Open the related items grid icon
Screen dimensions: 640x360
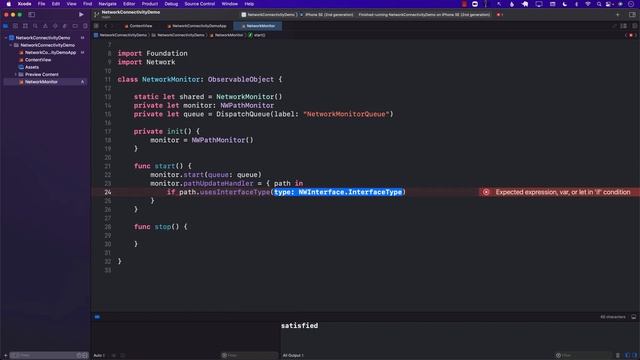pos(96,26)
